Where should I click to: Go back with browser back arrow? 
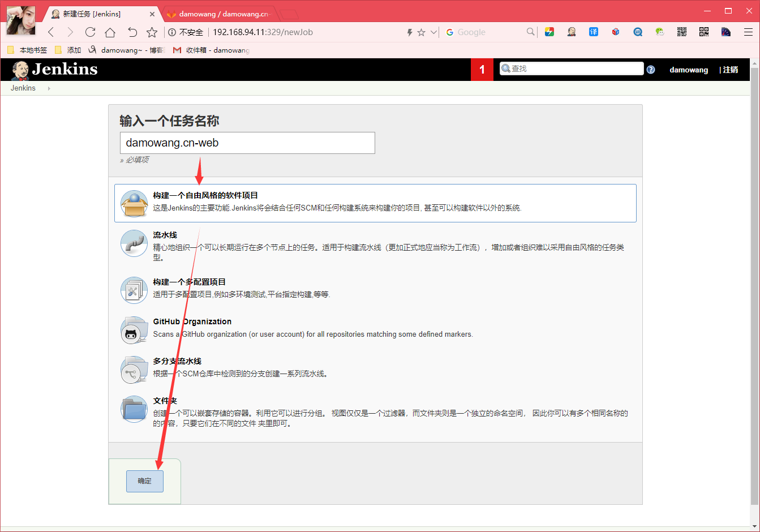[x=51, y=32]
